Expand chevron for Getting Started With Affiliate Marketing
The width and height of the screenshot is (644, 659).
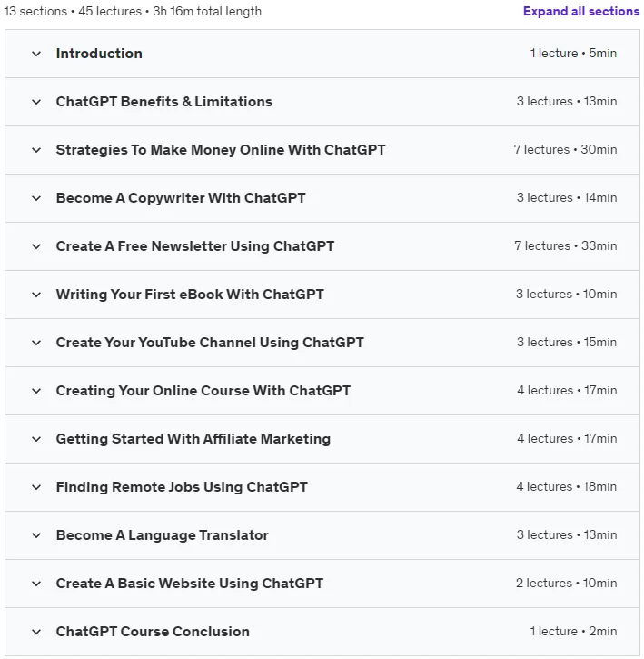(x=36, y=439)
